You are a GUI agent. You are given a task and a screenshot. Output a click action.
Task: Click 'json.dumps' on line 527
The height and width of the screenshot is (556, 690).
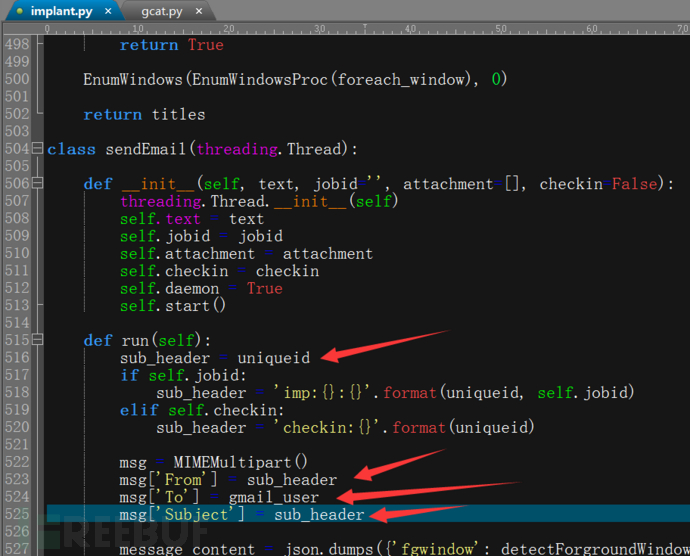[x=328, y=549]
